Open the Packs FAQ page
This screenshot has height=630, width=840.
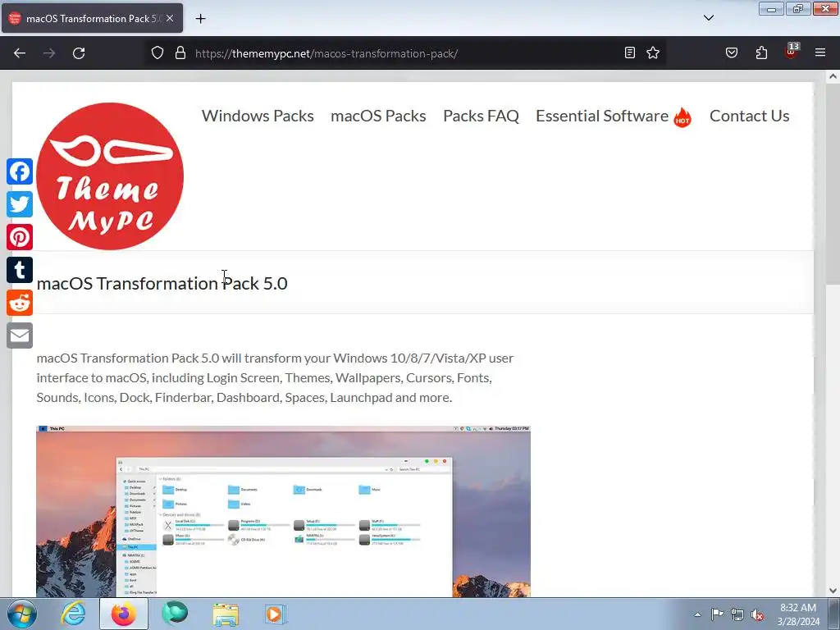point(481,116)
